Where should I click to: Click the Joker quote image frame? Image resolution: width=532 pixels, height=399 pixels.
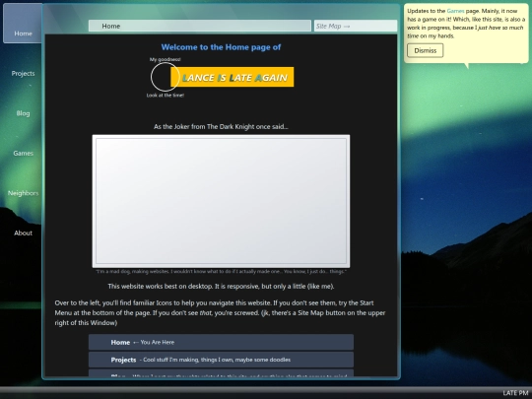pos(221,201)
